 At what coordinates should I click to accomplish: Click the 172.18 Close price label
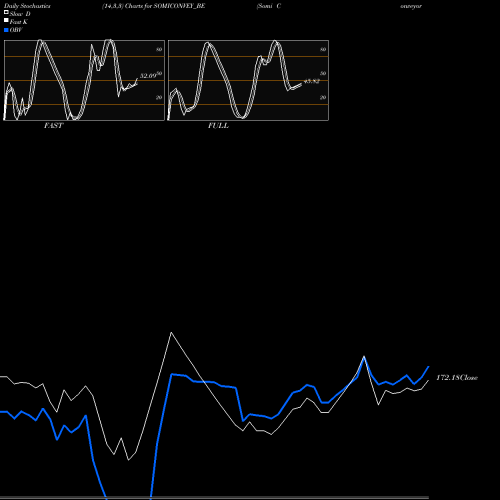(457, 378)
